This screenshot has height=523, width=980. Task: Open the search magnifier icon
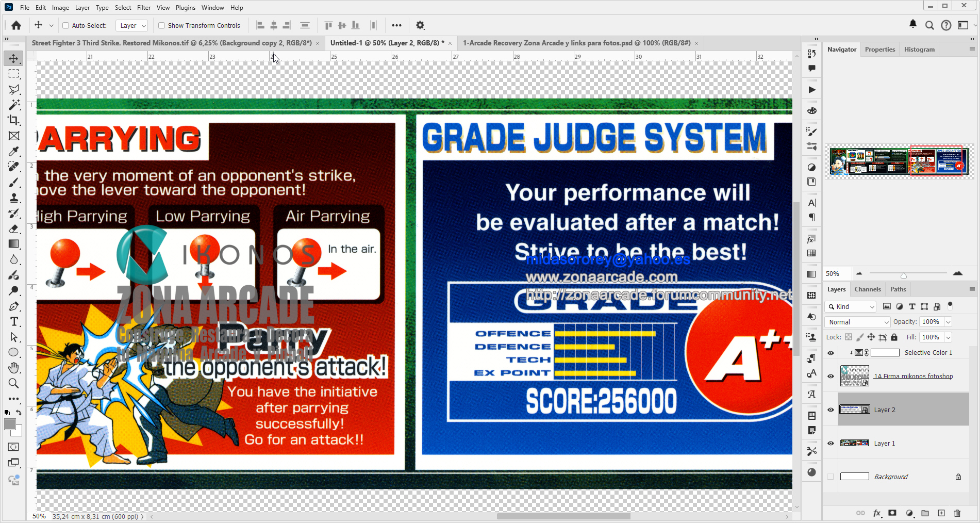pos(929,25)
